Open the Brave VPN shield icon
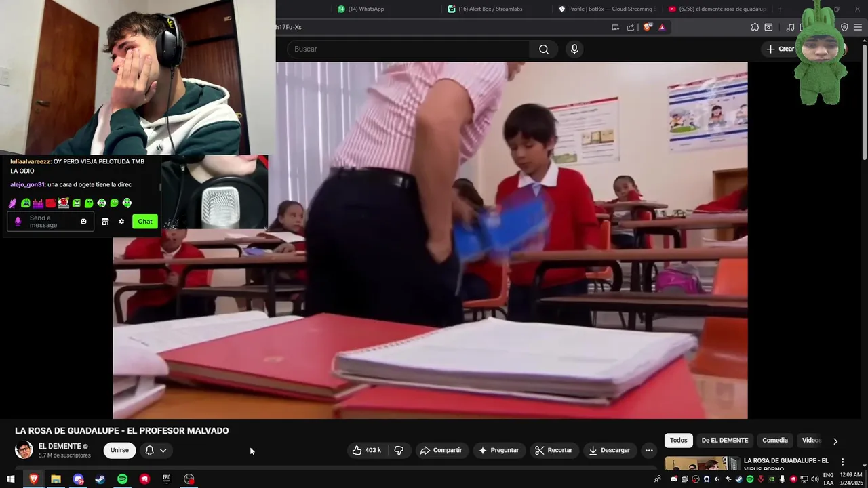The image size is (868, 488). click(844, 27)
